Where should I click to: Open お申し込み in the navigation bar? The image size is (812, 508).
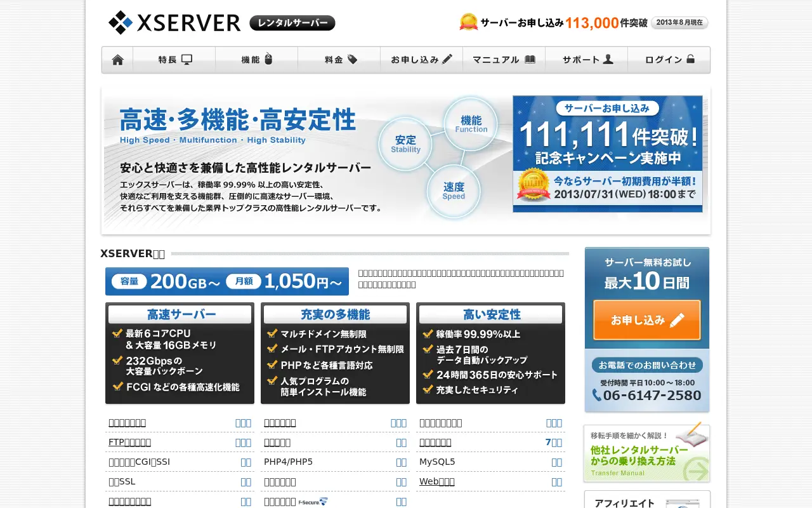pos(422,60)
